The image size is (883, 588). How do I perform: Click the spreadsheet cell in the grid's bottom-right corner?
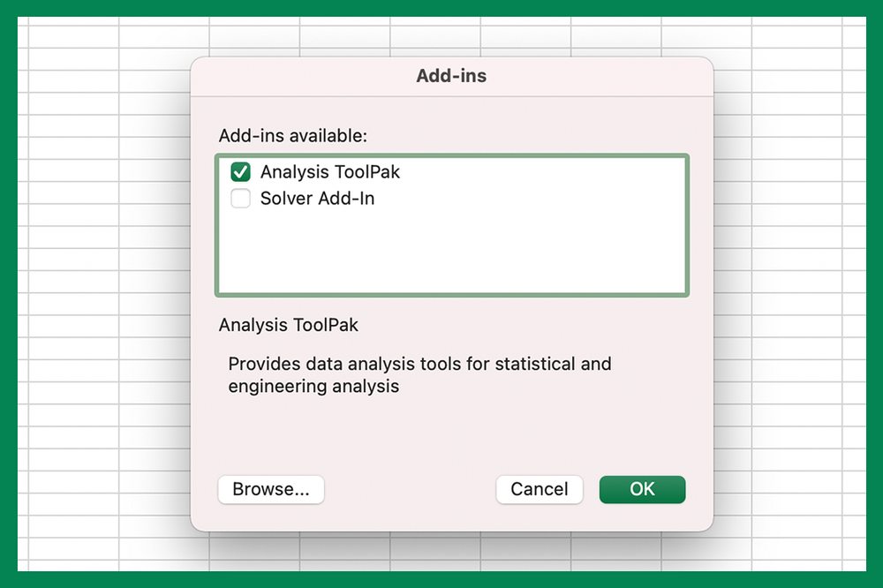(796, 549)
